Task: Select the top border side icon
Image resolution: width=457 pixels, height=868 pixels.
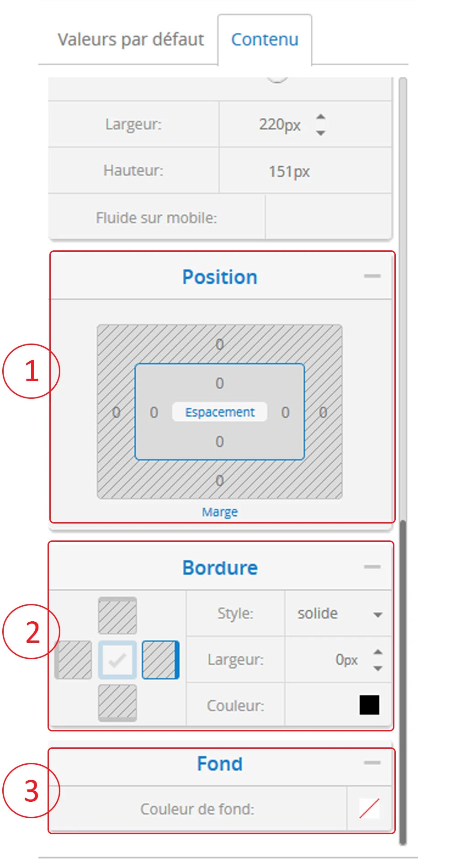Action: point(117,615)
